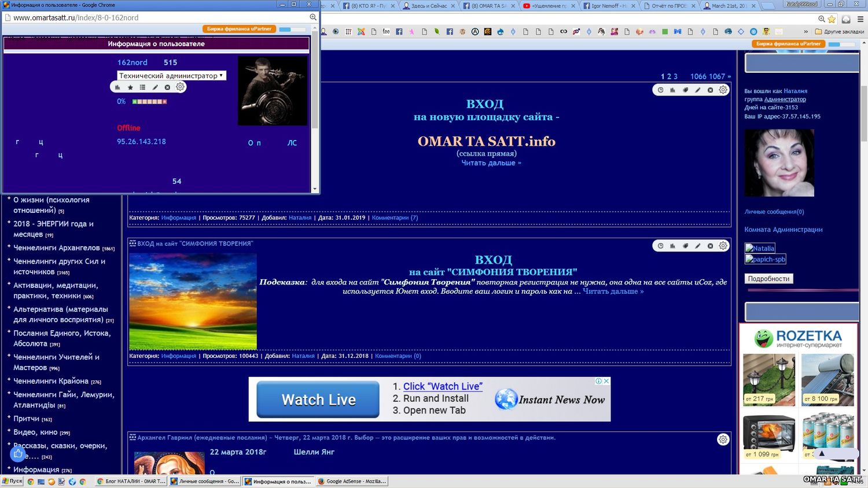Viewport: 868px width, 488px height.
Task: Switch to Блог НАТАЛИИ taskbar window
Action: 131,481
